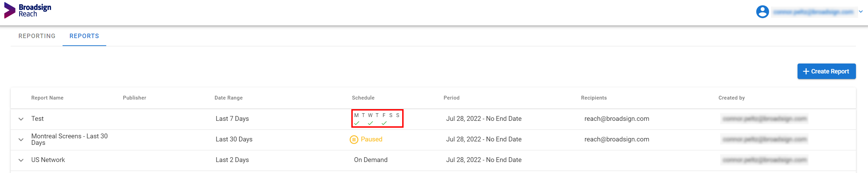This screenshot has height=173, width=868.
Task: Click the Paused status icon
Action: coord(354,139)
